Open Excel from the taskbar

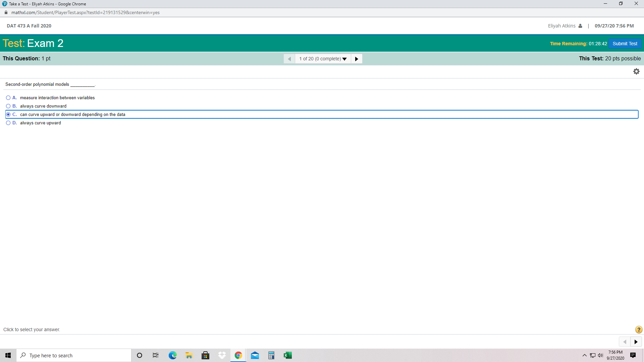coord(287,355)
